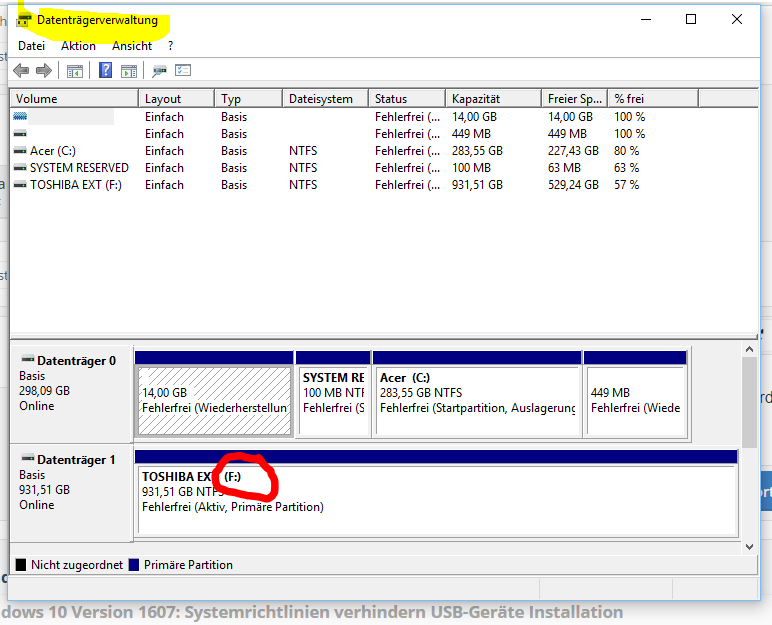
Task: Click the unnamed 449 MB volume icon
Action: [x=20, y=133]
